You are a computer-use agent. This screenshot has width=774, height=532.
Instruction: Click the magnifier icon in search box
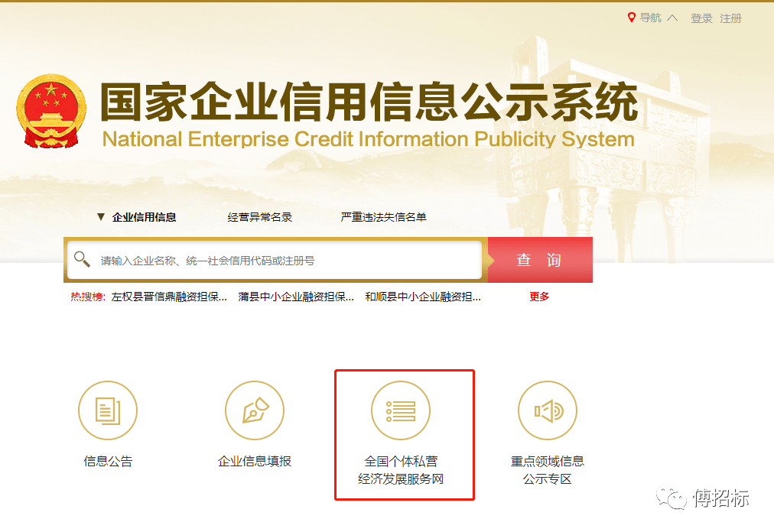[82, 259]
